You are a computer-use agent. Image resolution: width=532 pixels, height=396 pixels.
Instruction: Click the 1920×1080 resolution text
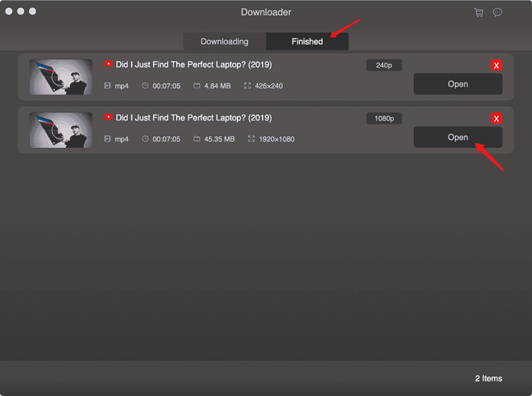tap(276, 139)
